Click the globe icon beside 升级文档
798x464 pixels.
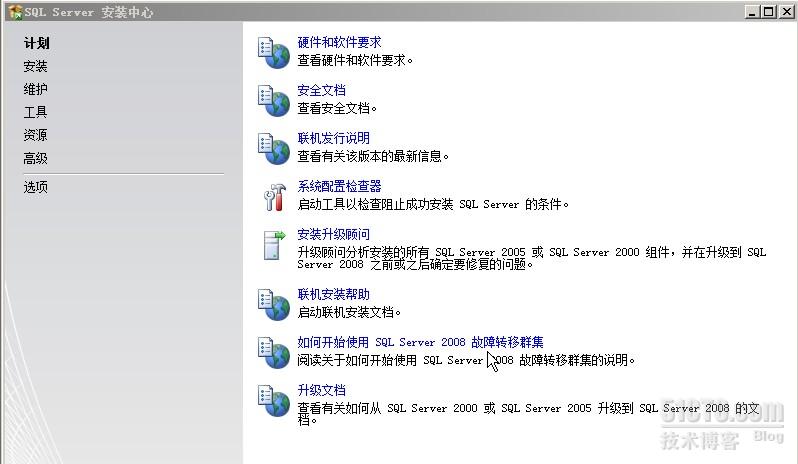(274, 400)
